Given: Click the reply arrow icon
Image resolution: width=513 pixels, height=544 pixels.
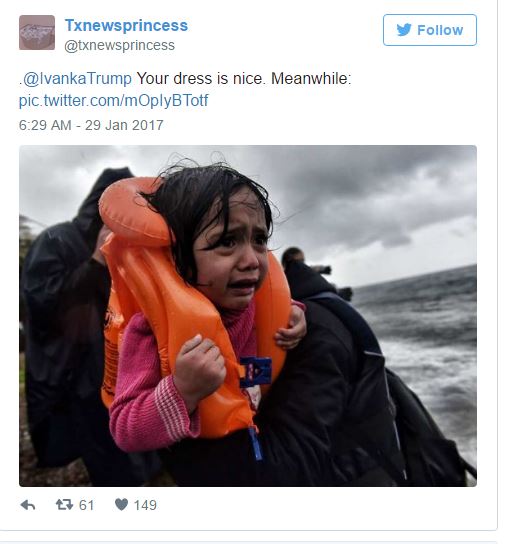Looking at the screenshot, I should tap(28, 505).
